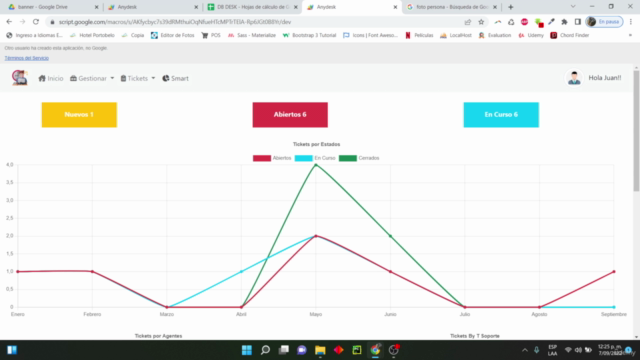
Task: Expand the Gestionar dropdown menu
Action: pyautogui.click(x=92, y=78)
